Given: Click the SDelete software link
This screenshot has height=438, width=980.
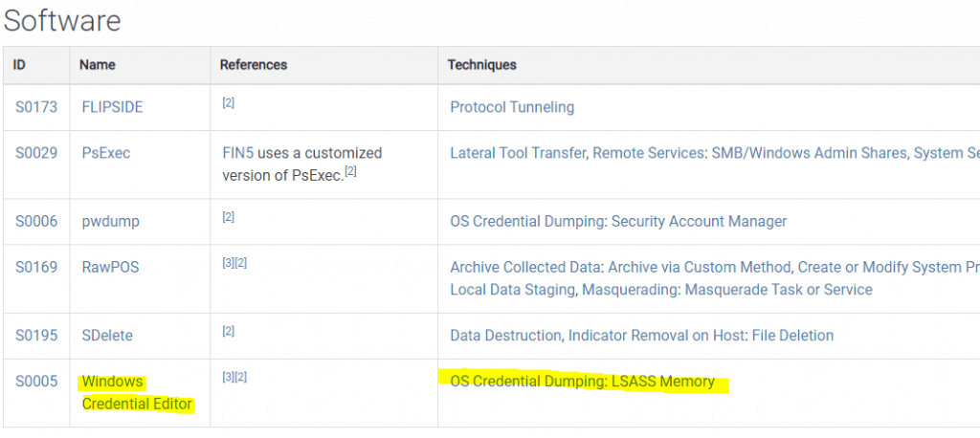Looking at the screenshot, I should click(107, 336).
